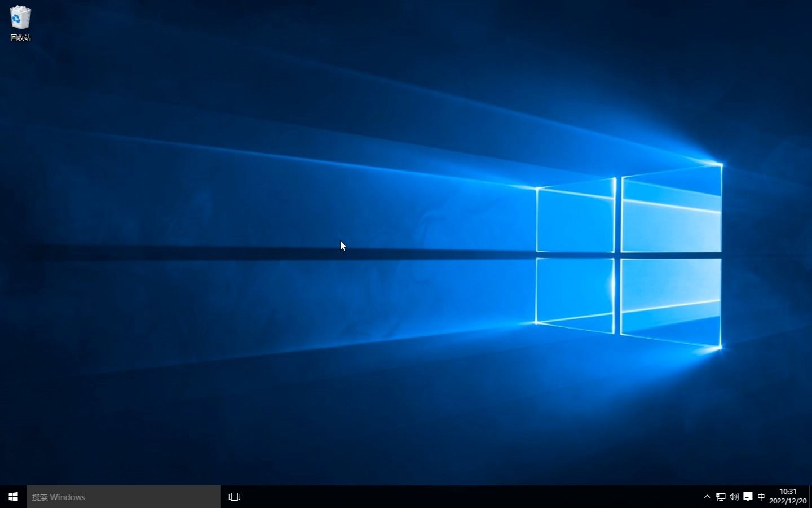Viewport: 812px width, 508px height.
Task: Open Task View from the taskbar
Action: (234, 497)
